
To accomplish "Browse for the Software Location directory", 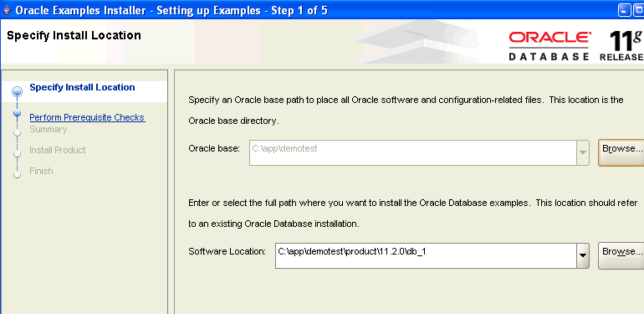I will 621,255.
